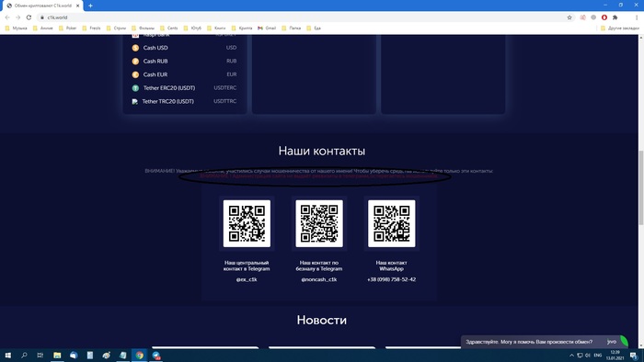Open the Gmail bookmark

click(267, 28)
